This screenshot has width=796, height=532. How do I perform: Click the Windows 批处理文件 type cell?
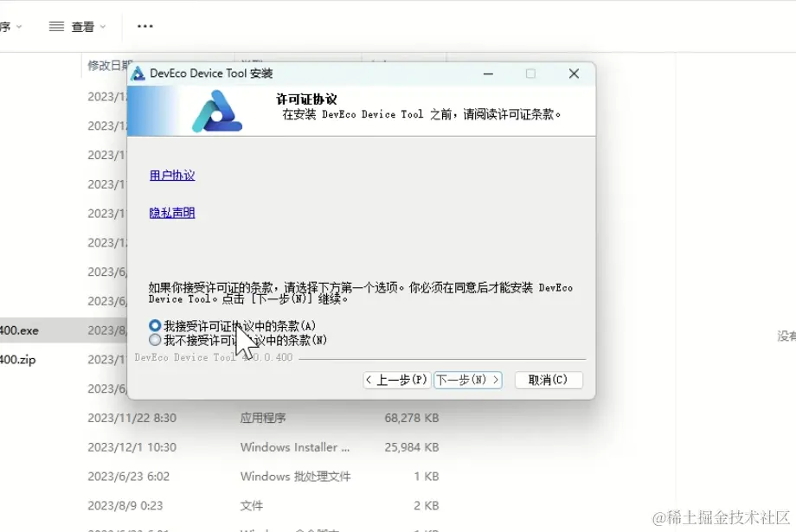tap(295, 477)
